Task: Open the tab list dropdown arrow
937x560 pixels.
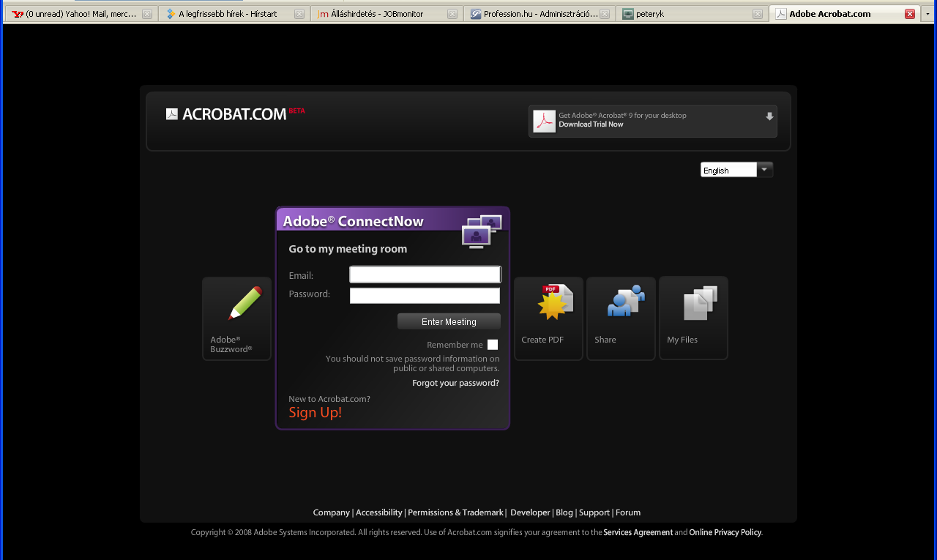Action: pyautogui.click(x=928, y=14)
